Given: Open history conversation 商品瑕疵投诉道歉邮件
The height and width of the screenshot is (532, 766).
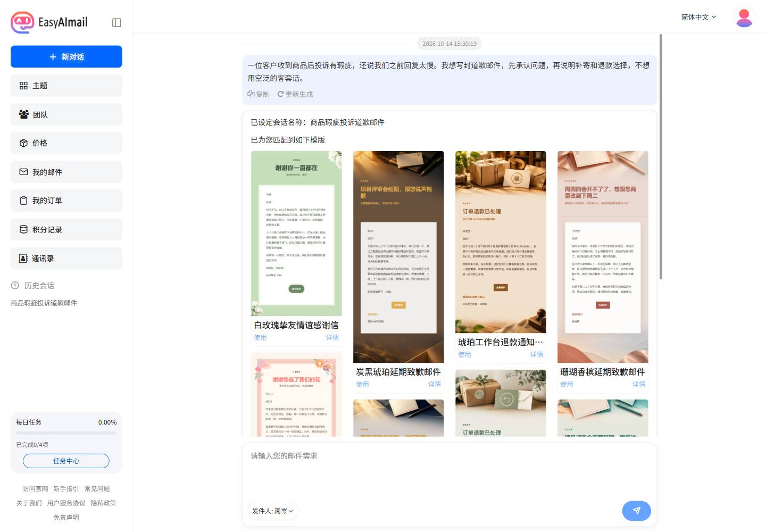Looking at the screenshot, I should point(44,303).
